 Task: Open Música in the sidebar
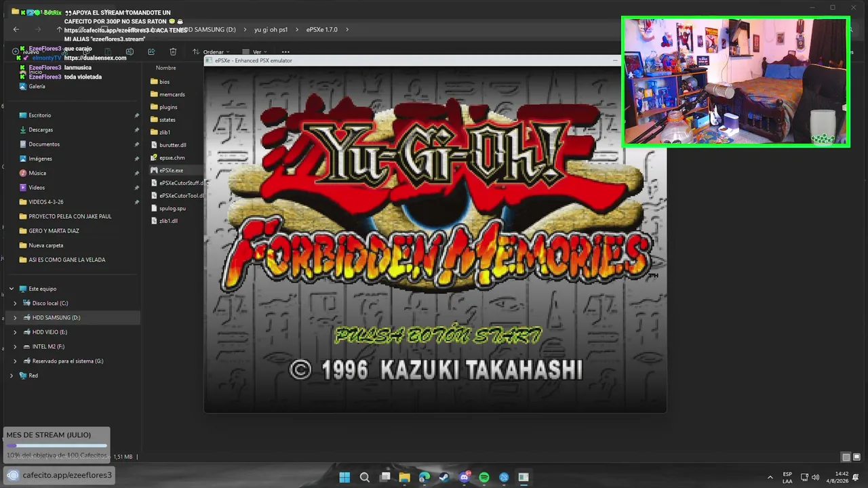click(37, 173)
